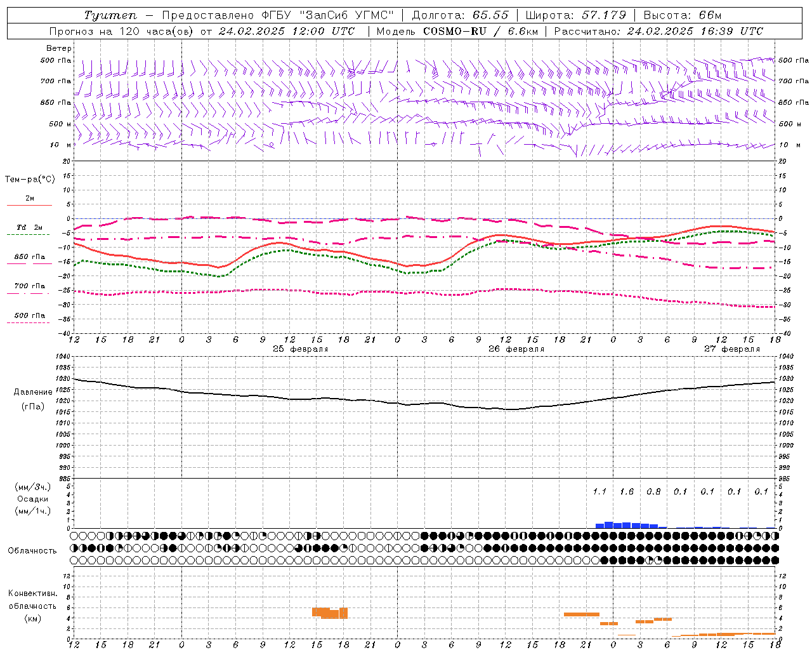
Task: Click the "27 февраля" date label
Action: (732, 349)
